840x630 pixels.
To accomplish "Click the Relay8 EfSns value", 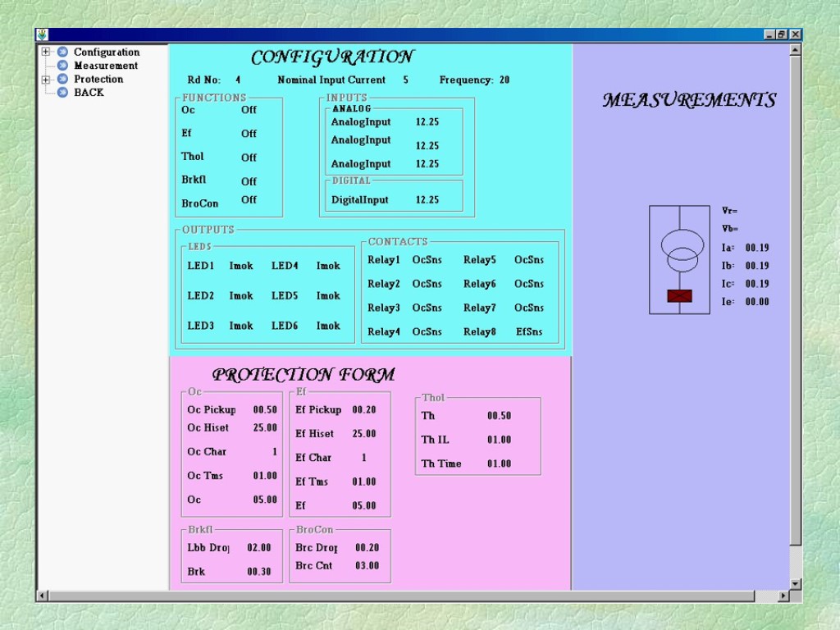I will pyautogui.click(x=529, y=331).
